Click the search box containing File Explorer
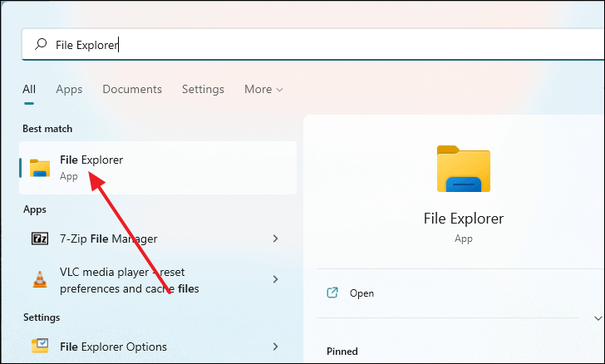 point(313,45)
